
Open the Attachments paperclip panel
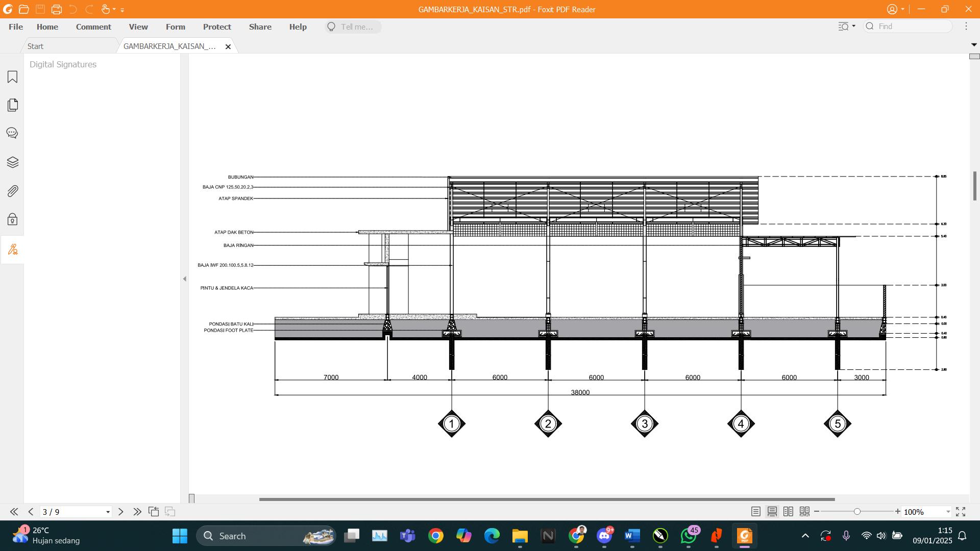[12, 191]
